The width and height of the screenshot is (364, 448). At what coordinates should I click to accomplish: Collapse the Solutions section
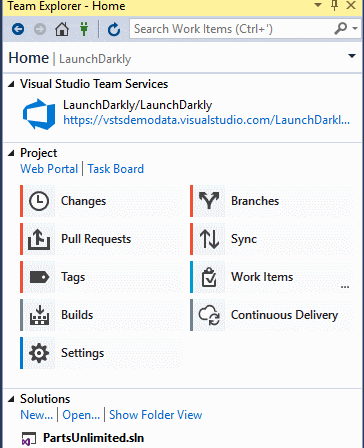click(11, 399)
